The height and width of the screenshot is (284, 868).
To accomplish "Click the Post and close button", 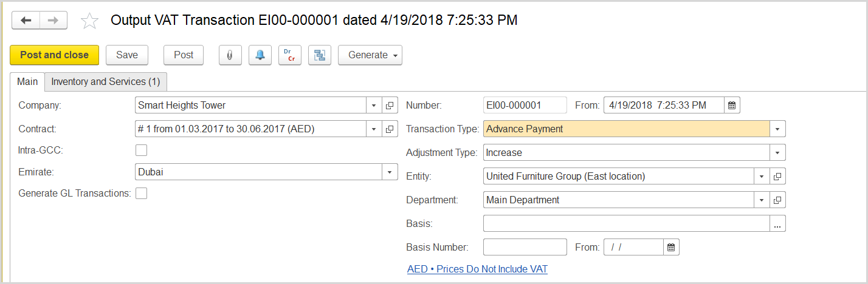I will pyautogui.click(x=54, y=55).
